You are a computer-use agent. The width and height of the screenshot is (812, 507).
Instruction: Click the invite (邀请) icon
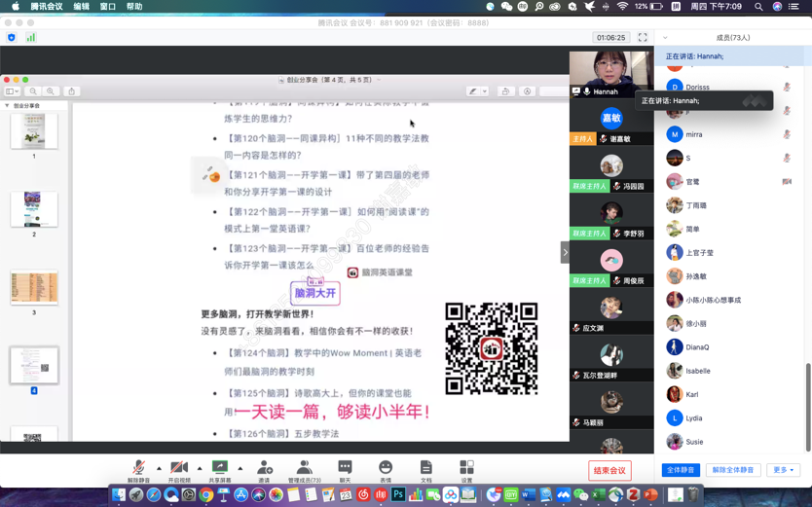pyautogui.click(x=264, y=469)
